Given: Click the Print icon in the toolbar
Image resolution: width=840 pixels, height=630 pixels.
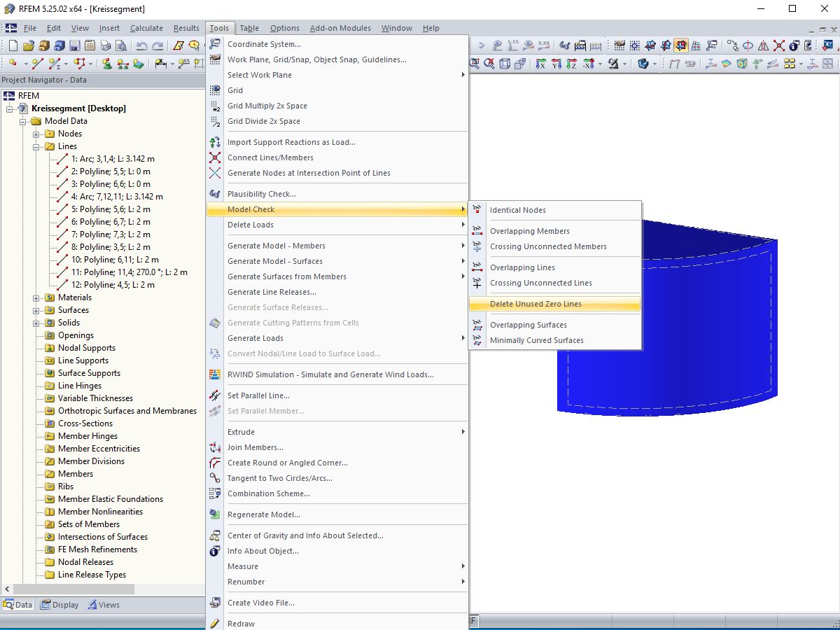Looking at the screenshot, I should [x=106, y=45].
